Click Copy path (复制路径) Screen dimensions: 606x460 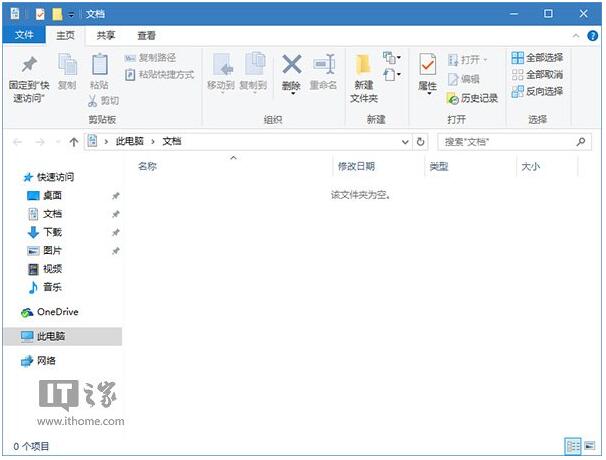point(151,58)
